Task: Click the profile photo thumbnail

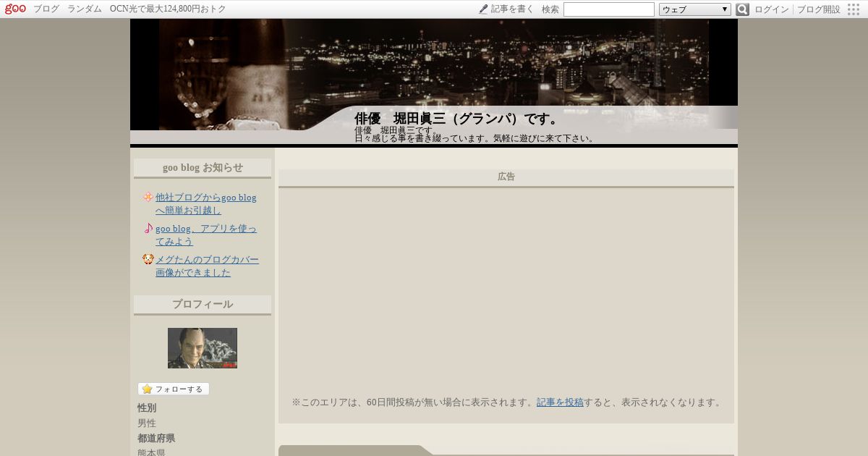Action: (x=203, y=348)
